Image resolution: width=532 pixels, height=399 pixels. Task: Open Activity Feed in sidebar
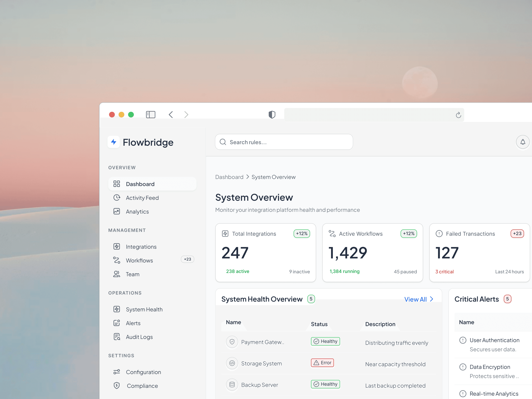click(142, 198)
